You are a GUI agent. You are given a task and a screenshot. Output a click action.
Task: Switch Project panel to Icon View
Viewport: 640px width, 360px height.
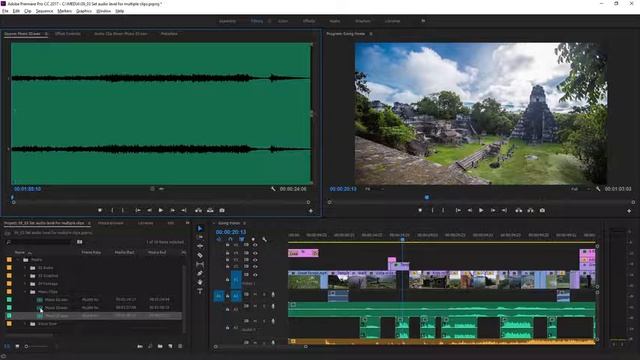coord(17,346)
